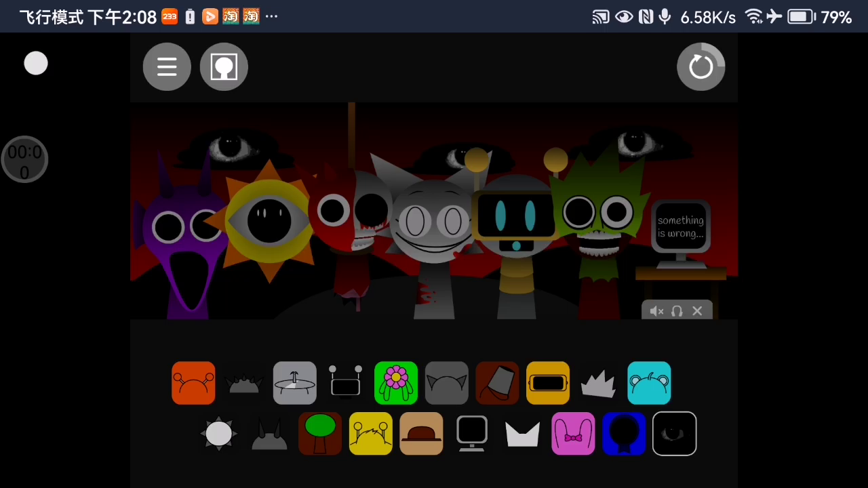This screenshot has height=488, width=868.
Task: Tap the orange 233 notification icon
Action: (170, 17)
